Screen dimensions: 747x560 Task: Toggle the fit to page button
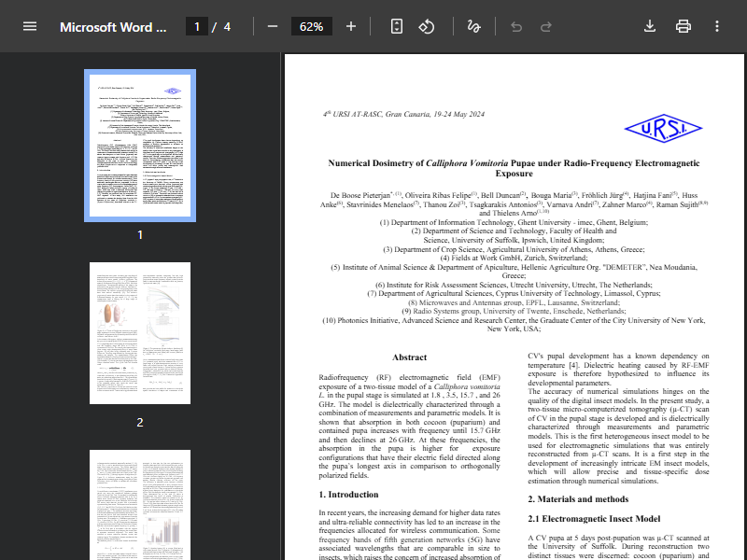(x=397, y=26)
